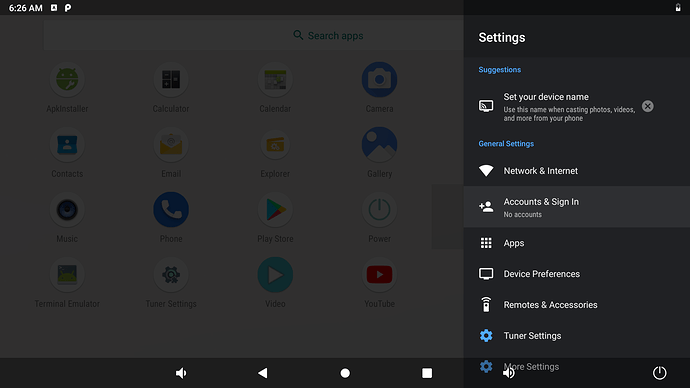Click the P notification icon in status bar
Viewport: 690px width, 388px height.
click(x=68, y=8)
